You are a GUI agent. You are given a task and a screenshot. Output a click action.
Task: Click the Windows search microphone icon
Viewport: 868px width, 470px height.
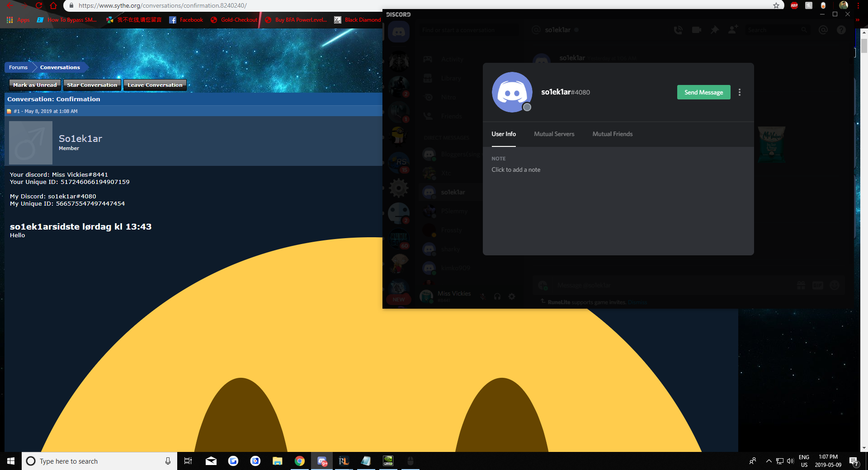point(168,461)
